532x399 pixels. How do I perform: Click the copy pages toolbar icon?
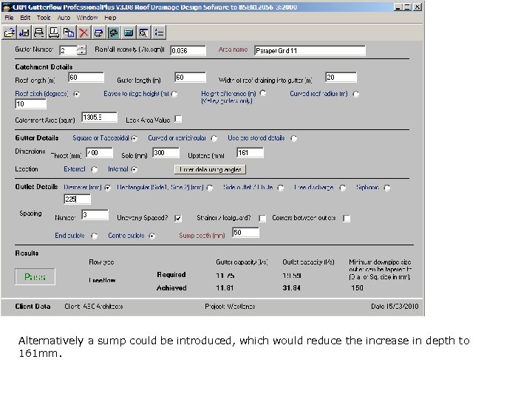tap(69, 33)
